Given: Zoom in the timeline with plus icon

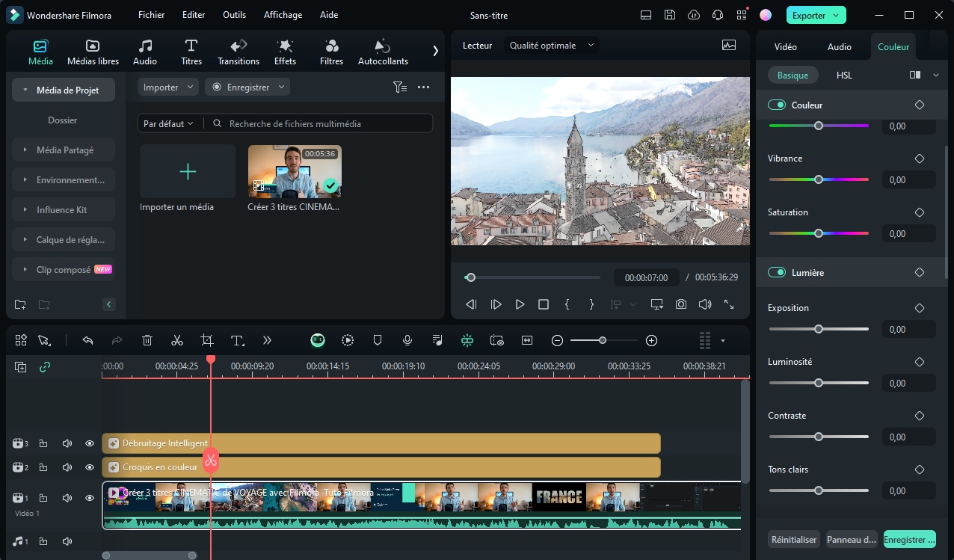Looking at the screenshot, I should click(x=651, y=340).
